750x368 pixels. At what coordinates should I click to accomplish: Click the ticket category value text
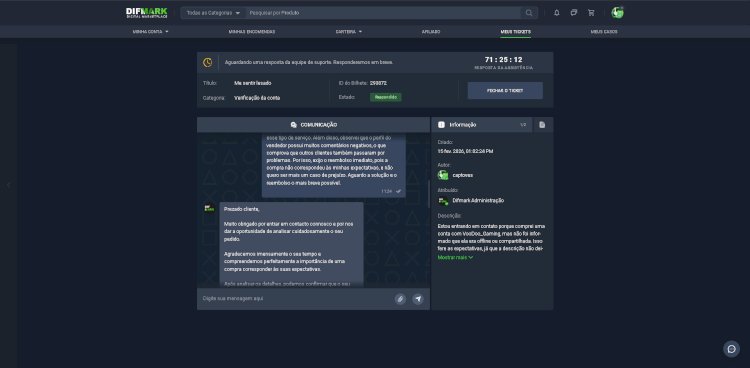tap(257, 98)
